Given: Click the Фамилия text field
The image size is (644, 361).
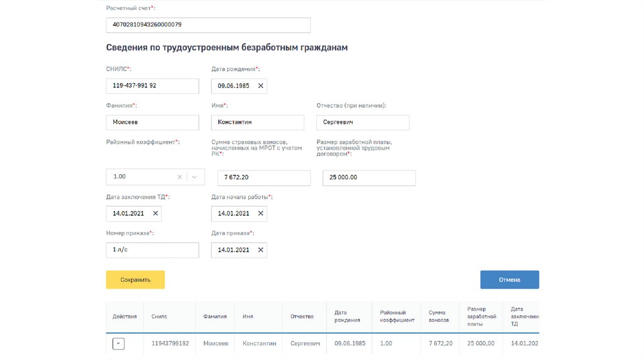Looking at the screenshot, I should (152, 123).
